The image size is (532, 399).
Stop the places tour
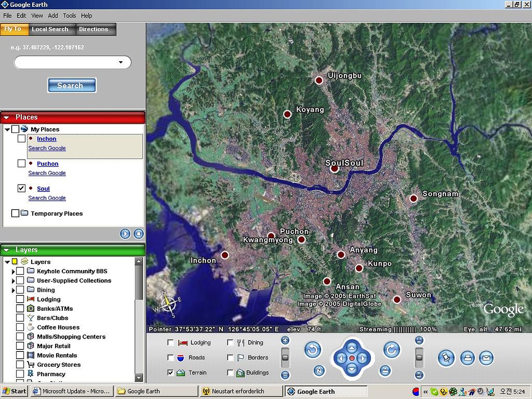click(x=139, y=234)
